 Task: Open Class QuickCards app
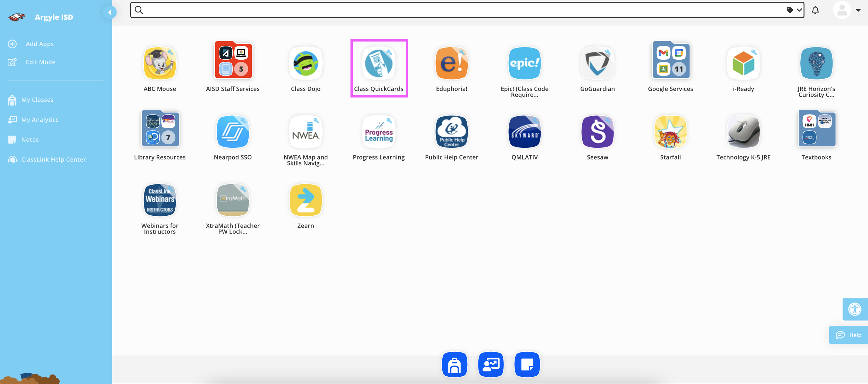(x=378, y=63)
